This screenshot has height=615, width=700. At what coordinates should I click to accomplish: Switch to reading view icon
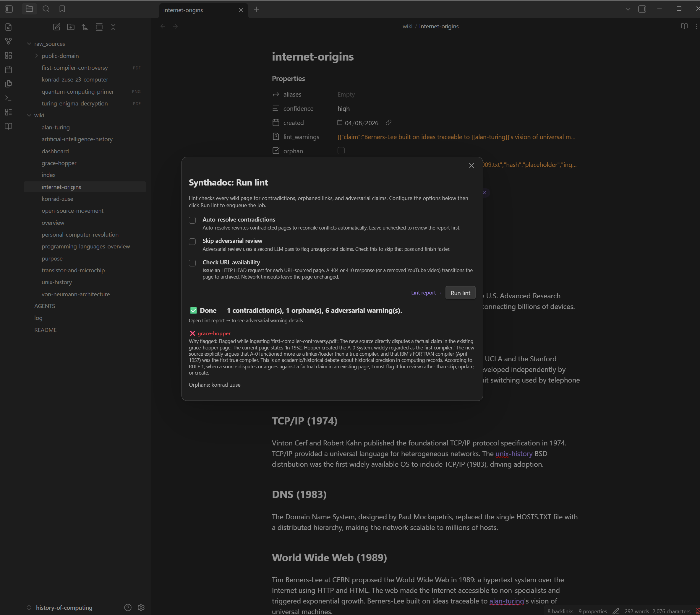[x=684, y=26]
